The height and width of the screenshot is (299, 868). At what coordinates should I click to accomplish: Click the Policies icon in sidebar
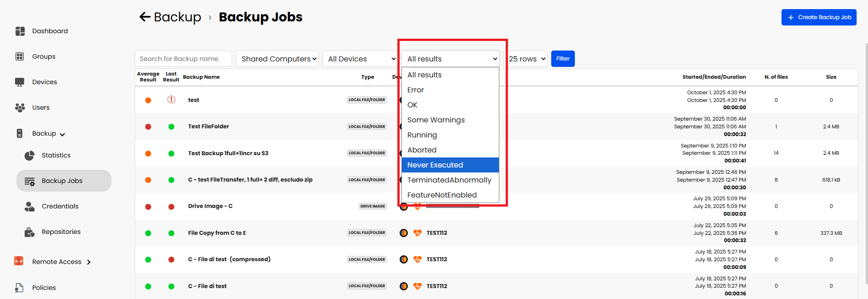[x=19, y=288]
